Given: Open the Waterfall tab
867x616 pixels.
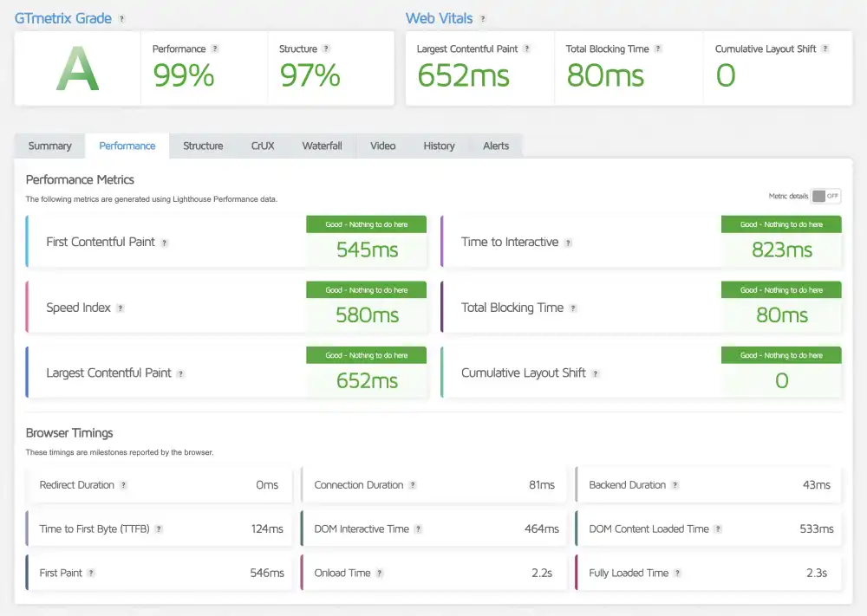Looking at the screenshot, I should coord(322,146).
